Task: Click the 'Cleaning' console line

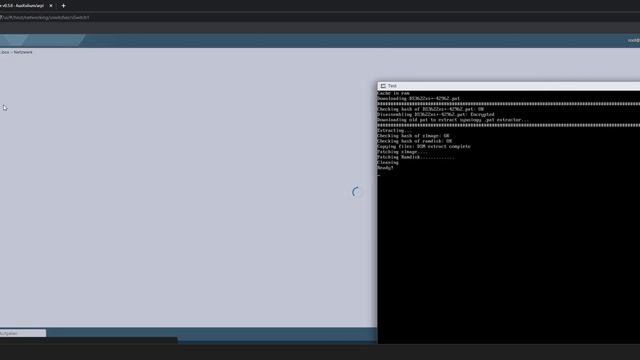Action: click(x=388, y=162)
